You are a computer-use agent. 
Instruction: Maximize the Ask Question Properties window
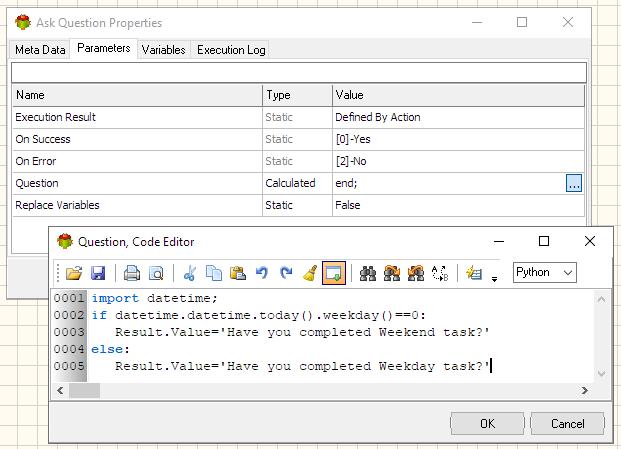pos(522,22)
